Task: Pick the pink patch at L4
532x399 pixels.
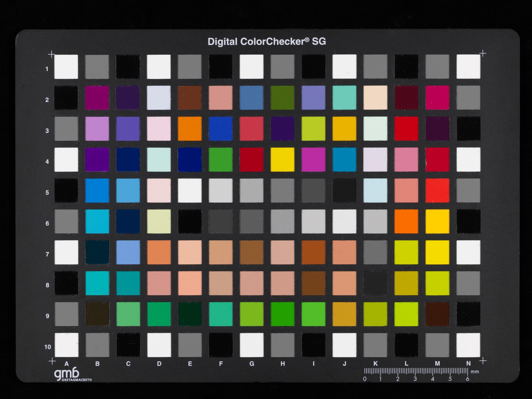Action: click(x=407, y=160)
